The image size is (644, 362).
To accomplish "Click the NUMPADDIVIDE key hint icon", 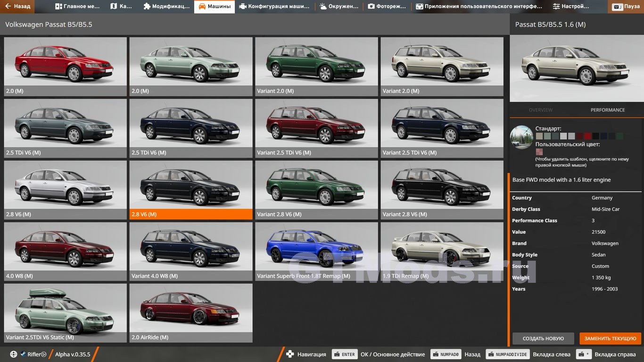I will click(x=507, y=354).
